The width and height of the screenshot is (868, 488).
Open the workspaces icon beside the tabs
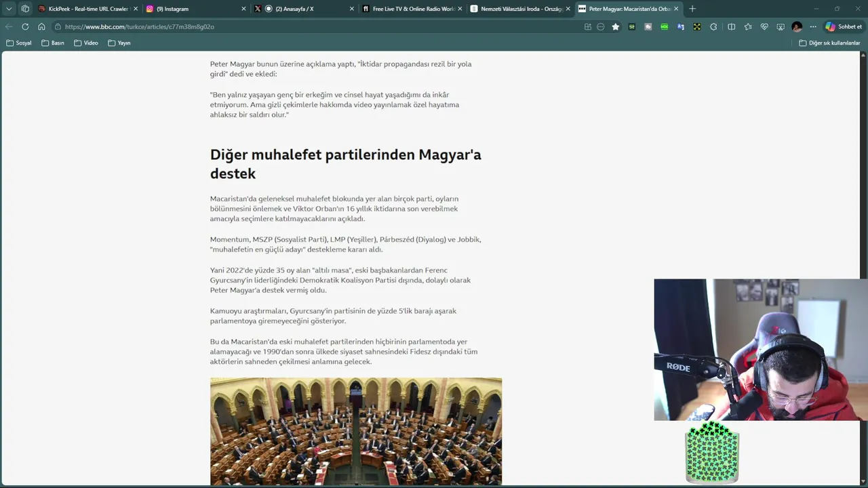point(25,9)
